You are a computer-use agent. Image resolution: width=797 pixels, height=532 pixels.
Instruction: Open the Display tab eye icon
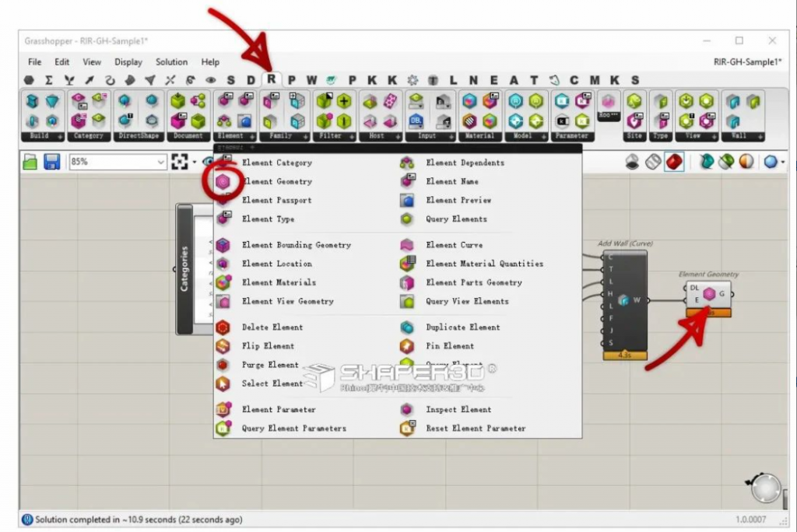210,80
